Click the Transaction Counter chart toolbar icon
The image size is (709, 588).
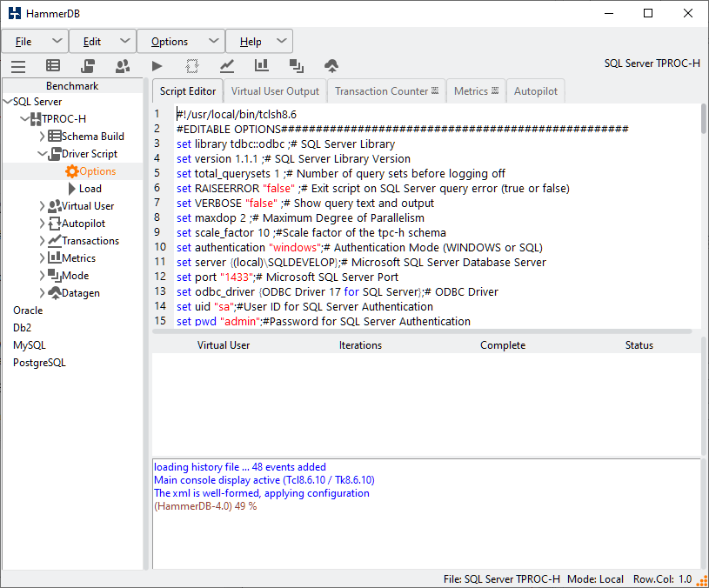tap(227, 66)
